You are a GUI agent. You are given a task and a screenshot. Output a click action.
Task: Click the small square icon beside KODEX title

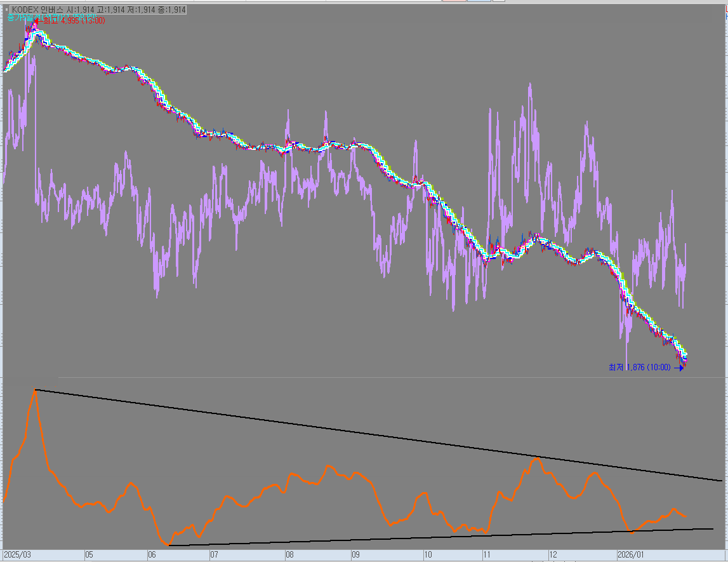6,10
